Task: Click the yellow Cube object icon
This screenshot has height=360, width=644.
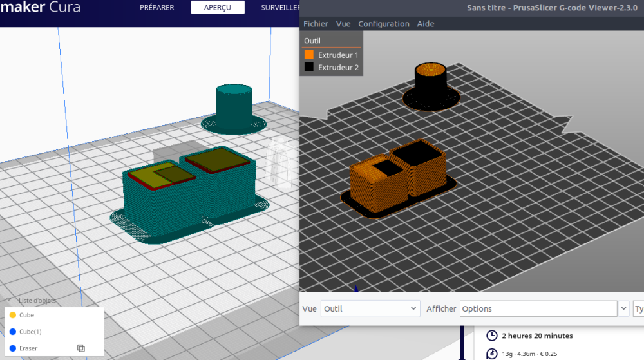Action: point(12,315)
